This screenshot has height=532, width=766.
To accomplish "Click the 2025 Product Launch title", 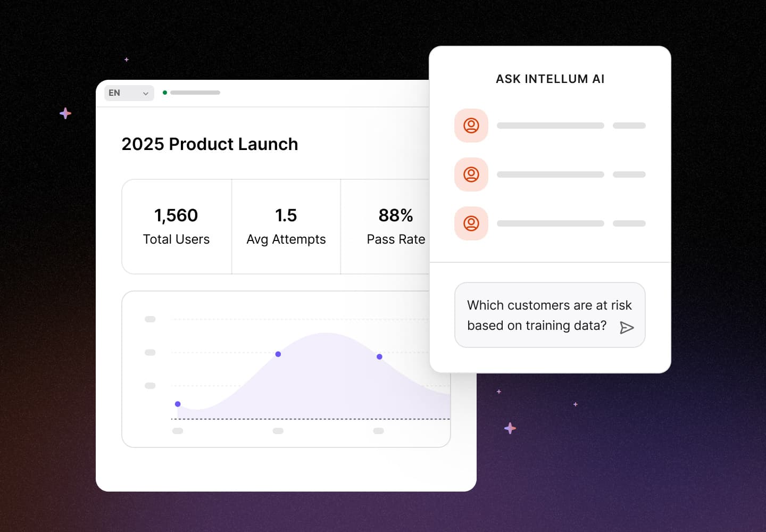I will pos(210,144).
